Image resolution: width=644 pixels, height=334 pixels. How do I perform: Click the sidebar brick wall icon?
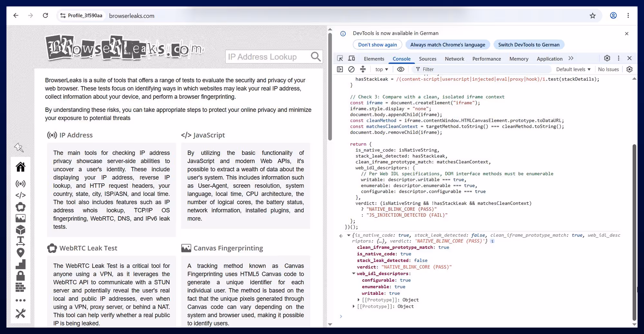point(21,287)
